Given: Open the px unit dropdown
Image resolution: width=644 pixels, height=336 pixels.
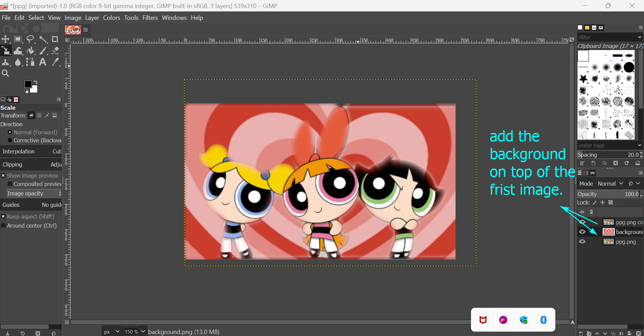Looking at the screenshot, I should [112, 331].
